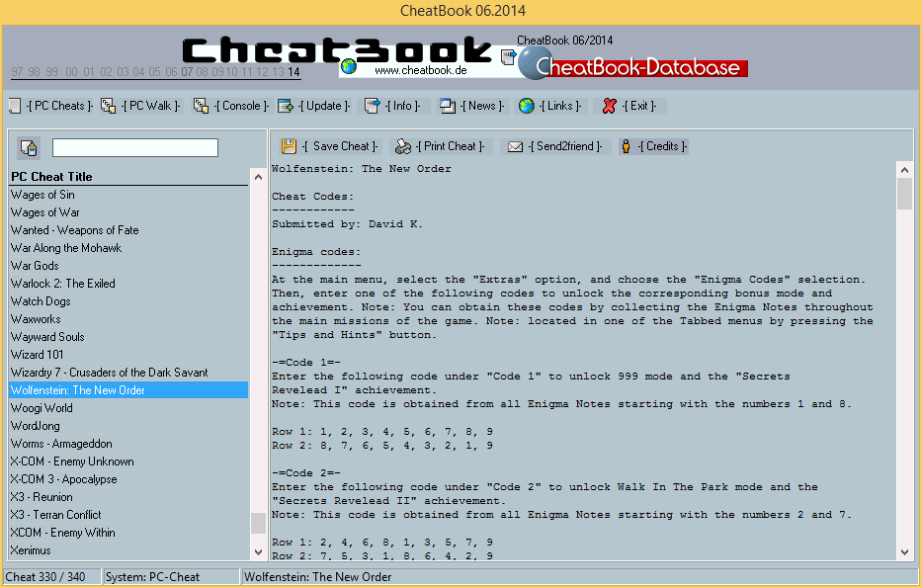The height and width of the screenshot is (588, 922).
Task: Click the red X Exit icon
Action: 609,106
